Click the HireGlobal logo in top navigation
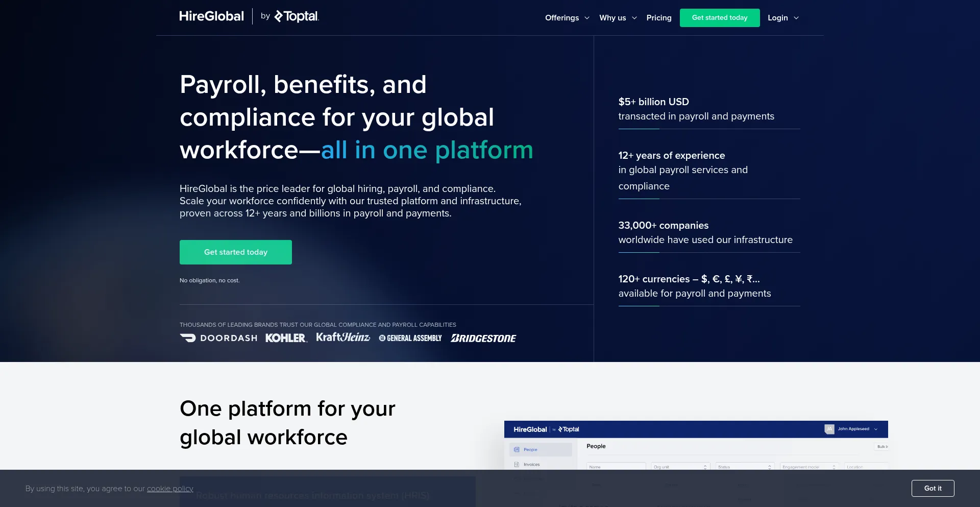The image size is (980, 507). tap(211, 16)
